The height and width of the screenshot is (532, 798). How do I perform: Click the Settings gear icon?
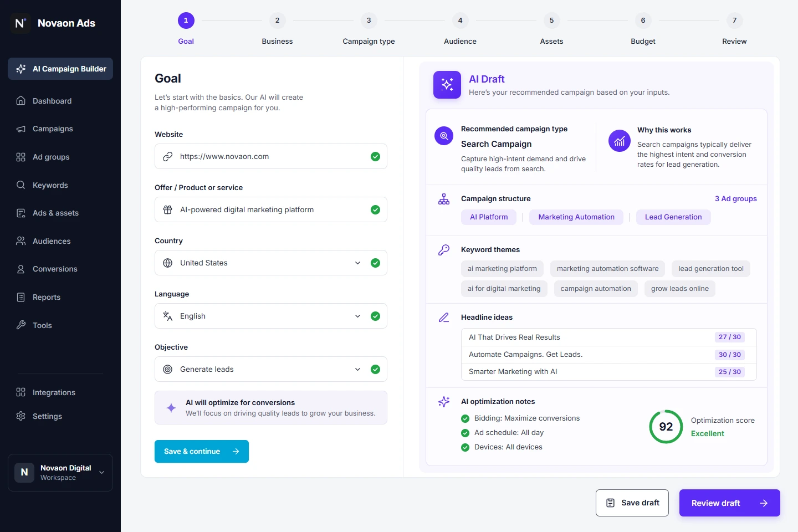pos(21,416)
